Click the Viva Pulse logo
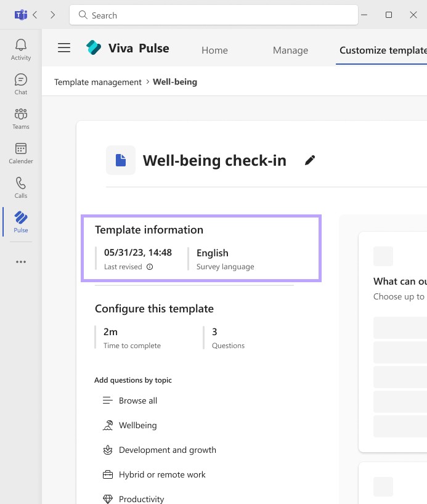The image size is (427, 504). (94, 47)
